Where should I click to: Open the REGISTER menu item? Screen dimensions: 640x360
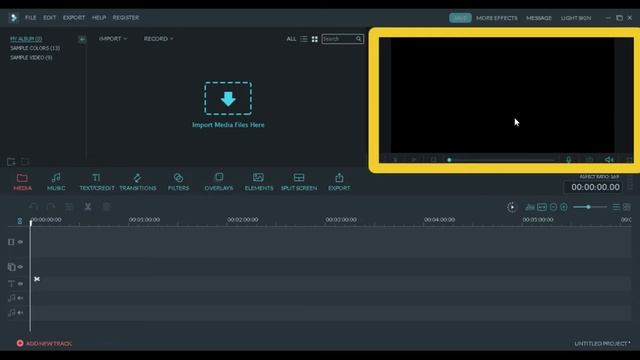[x=126, y=18]
